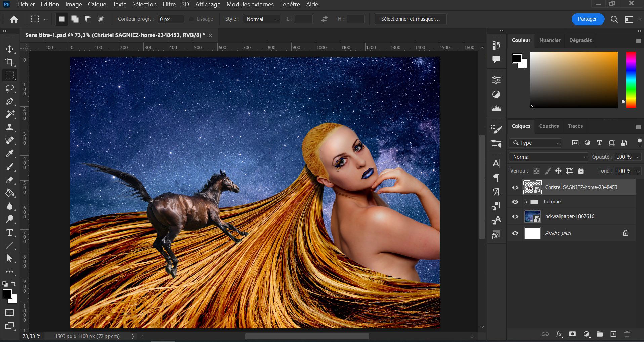Swap foreground and background colors

(x=13, y=284)
